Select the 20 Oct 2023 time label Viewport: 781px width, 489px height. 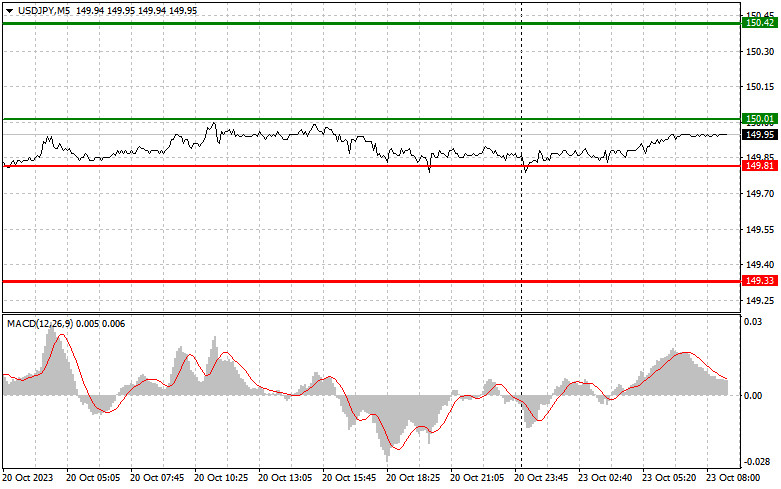pyautogui.click(x=28, y=478)
